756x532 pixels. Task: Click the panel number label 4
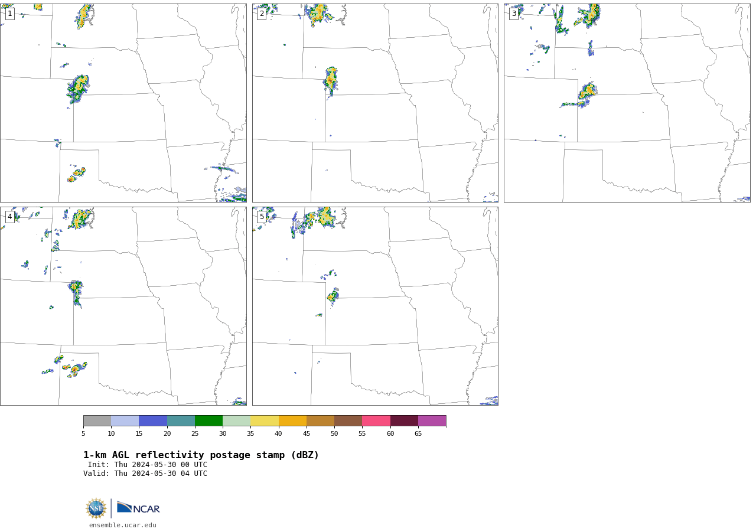(9, 217)
